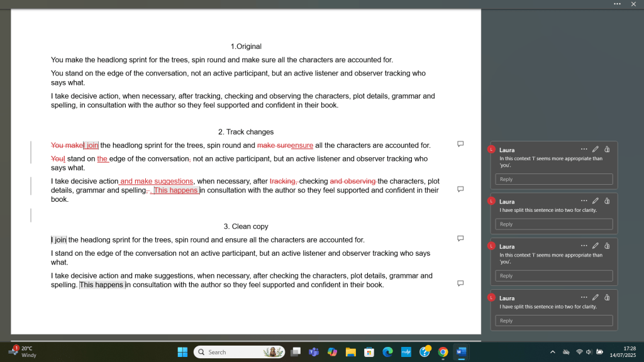Select comment marker beside last Clean copy paragraph
The image size is (644, 362).
[x=460, y=283]
